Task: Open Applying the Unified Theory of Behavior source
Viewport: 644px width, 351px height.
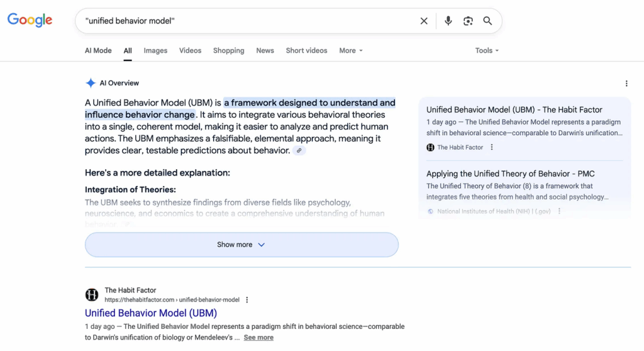Action: click(x=511, y=174)
